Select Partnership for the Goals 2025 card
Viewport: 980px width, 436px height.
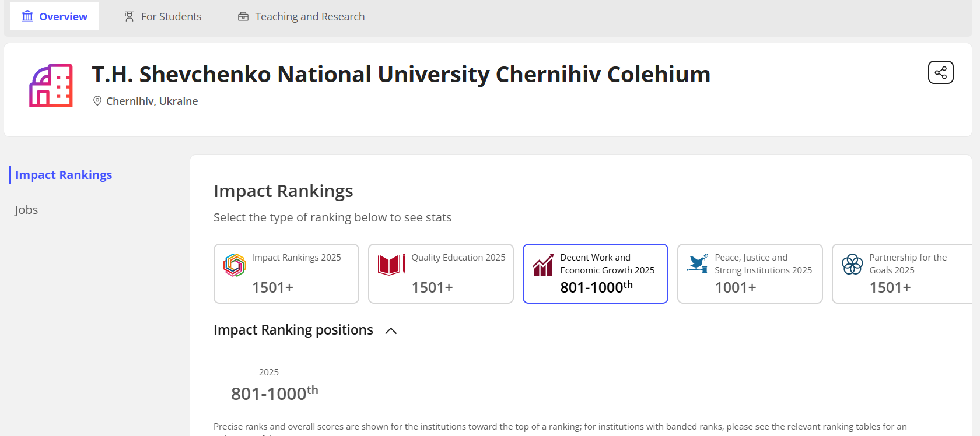pyautogui.click(x=902, y=273)
